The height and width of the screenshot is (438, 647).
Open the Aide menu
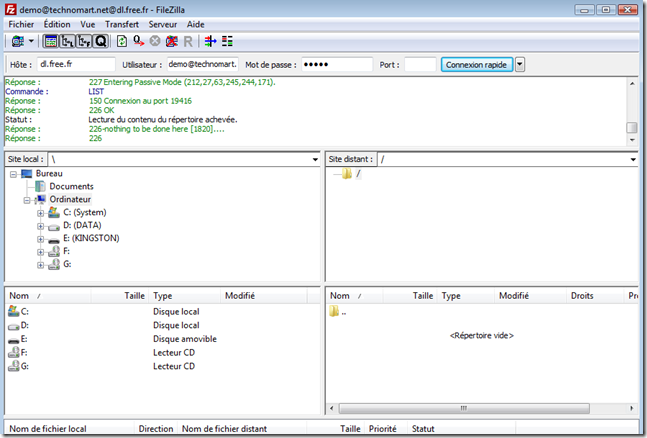pyautogui.click(x=196, y=24)
